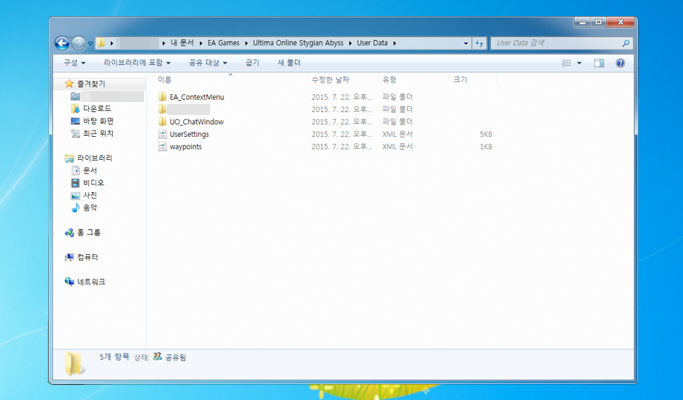Open the view options dropdown arrow
Screen dimensions: 683x400
pos(579,63)
